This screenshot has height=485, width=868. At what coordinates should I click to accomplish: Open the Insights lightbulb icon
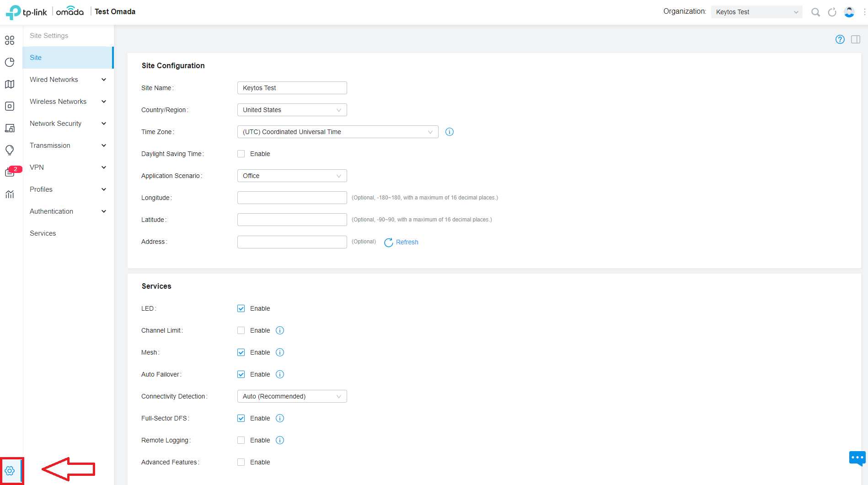point(10,150)
